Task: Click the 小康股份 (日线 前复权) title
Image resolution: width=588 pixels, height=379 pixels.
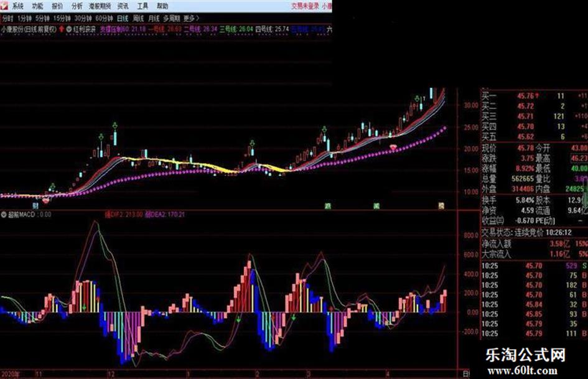Action: (29, 29)
